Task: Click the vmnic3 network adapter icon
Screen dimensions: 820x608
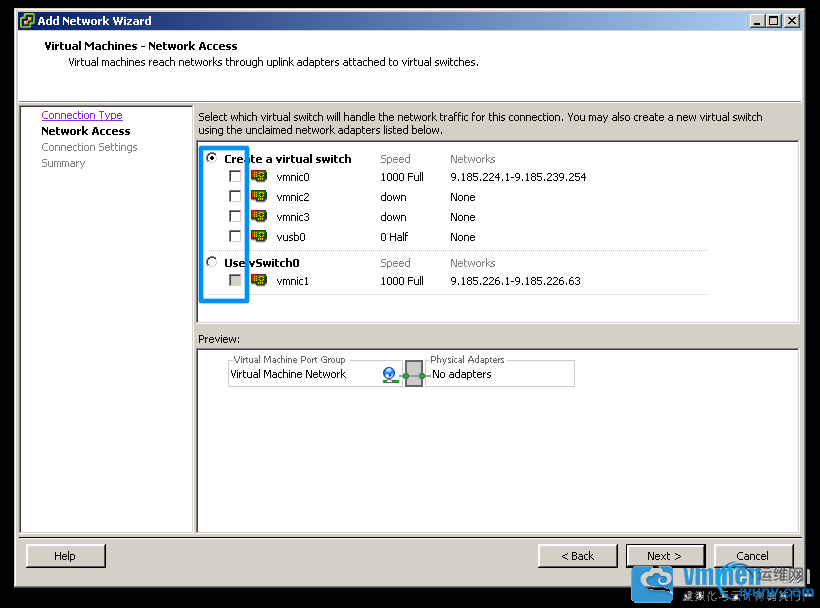Action: 259,216
